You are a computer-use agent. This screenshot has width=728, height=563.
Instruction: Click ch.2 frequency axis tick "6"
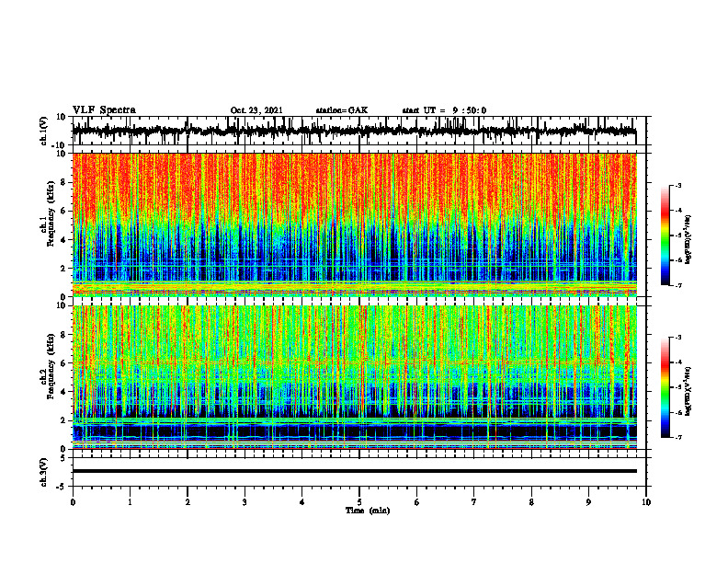pyautogui.click(x=63, y=363)
